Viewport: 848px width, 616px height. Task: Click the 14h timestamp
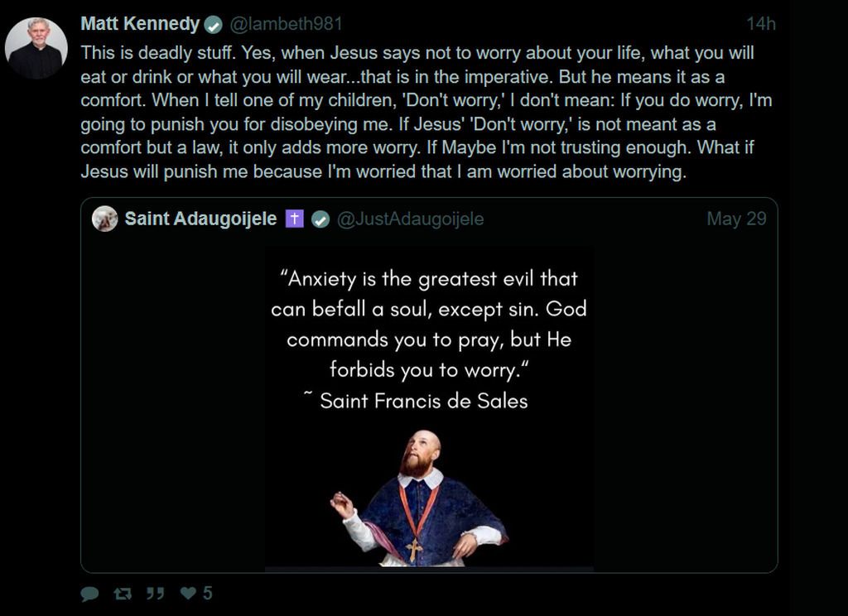[761, 24]
